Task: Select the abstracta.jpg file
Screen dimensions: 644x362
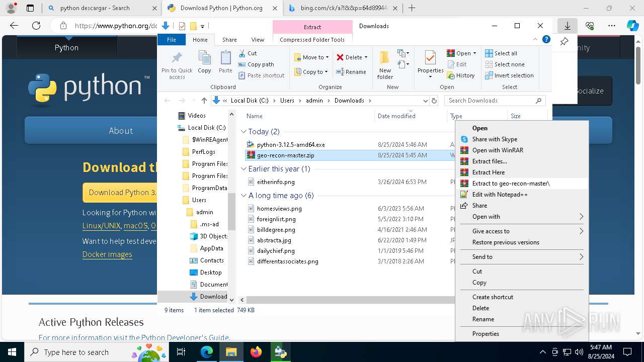Action: [x=274, y=240]
